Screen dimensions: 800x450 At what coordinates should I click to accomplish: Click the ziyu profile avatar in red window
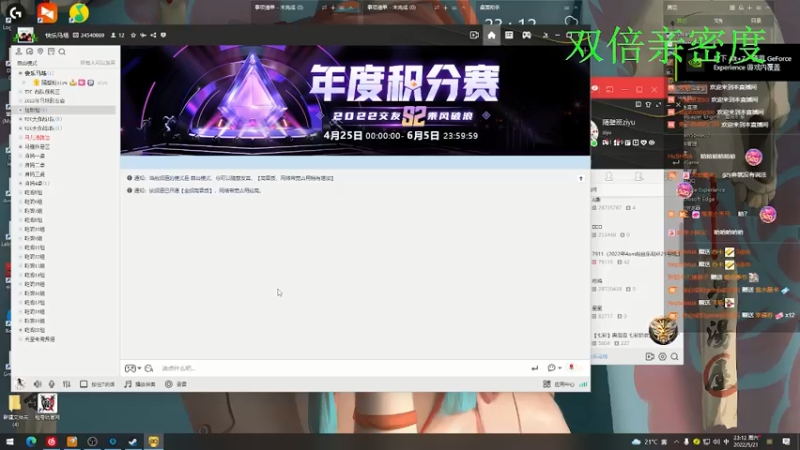[594, 133]
